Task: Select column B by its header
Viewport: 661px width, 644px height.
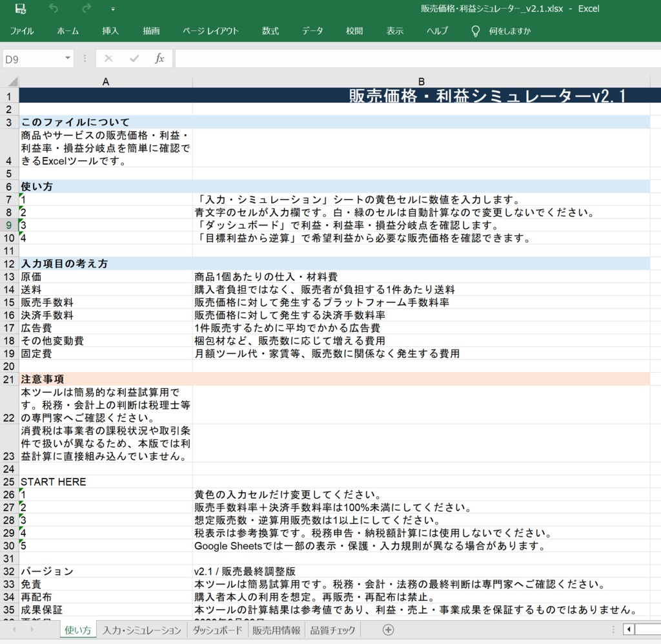Action: (421, 81)
